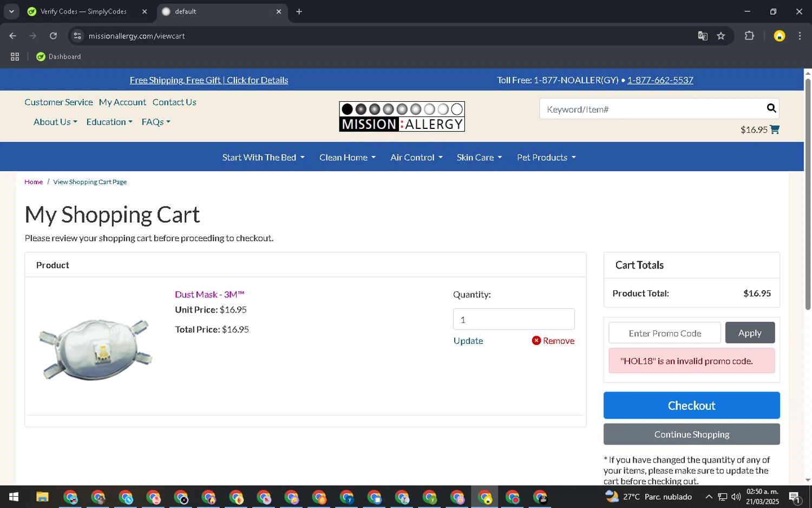Screen dimensions: 812x508
Task: Open the notification center icon
Action: click(795, 497)
